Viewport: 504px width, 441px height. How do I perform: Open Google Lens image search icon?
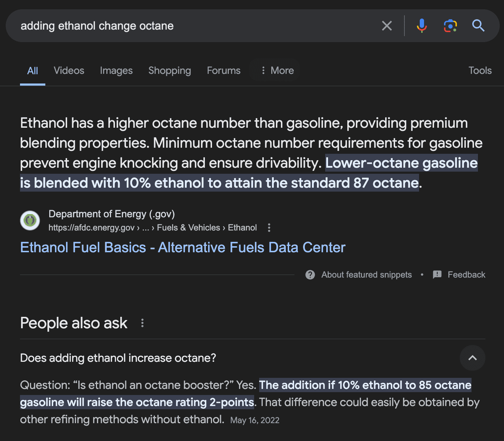450,26
